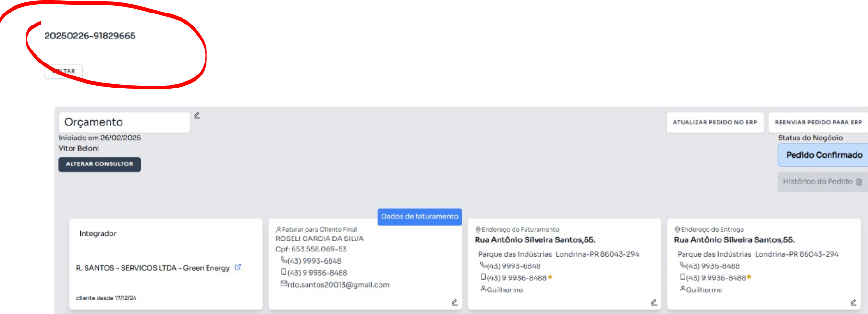Screen dimensions: 868x314
Task: Click the location pin icon of Endereço de Entrega
Action: (x=677, y=229)
